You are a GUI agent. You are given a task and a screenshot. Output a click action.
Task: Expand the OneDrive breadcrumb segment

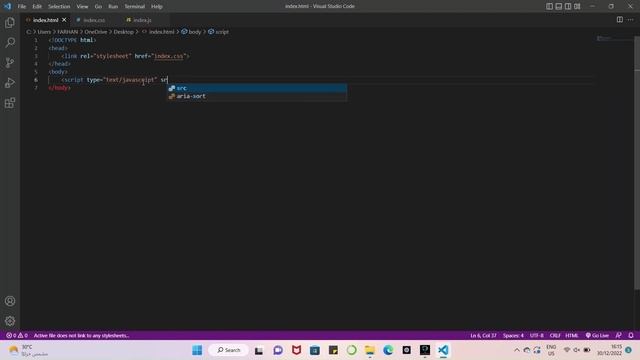click(96, 32)
